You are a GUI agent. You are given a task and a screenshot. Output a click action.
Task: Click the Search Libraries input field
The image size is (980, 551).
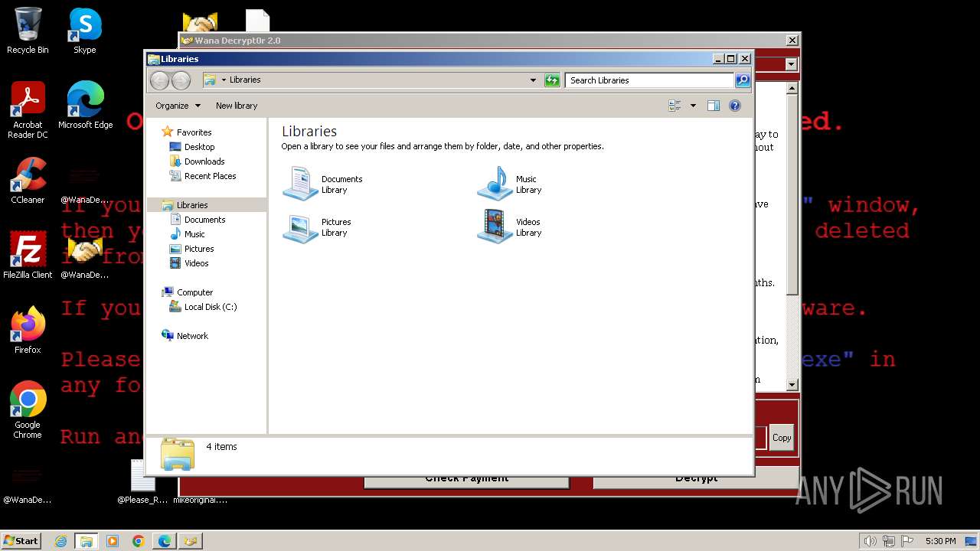pyautogui.click(x=650, y=80)
